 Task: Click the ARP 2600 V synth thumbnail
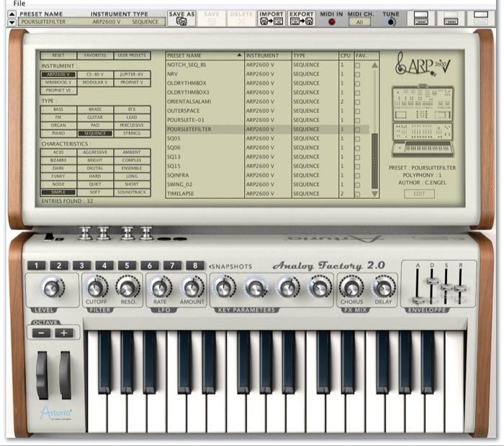[x=423, y=122]
